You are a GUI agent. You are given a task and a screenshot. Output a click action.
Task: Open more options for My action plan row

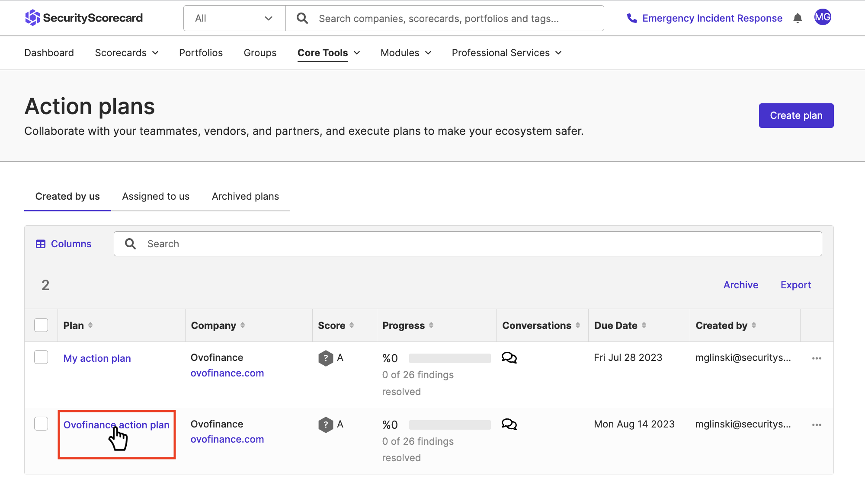pyautogui.click(x=817, y=358)
